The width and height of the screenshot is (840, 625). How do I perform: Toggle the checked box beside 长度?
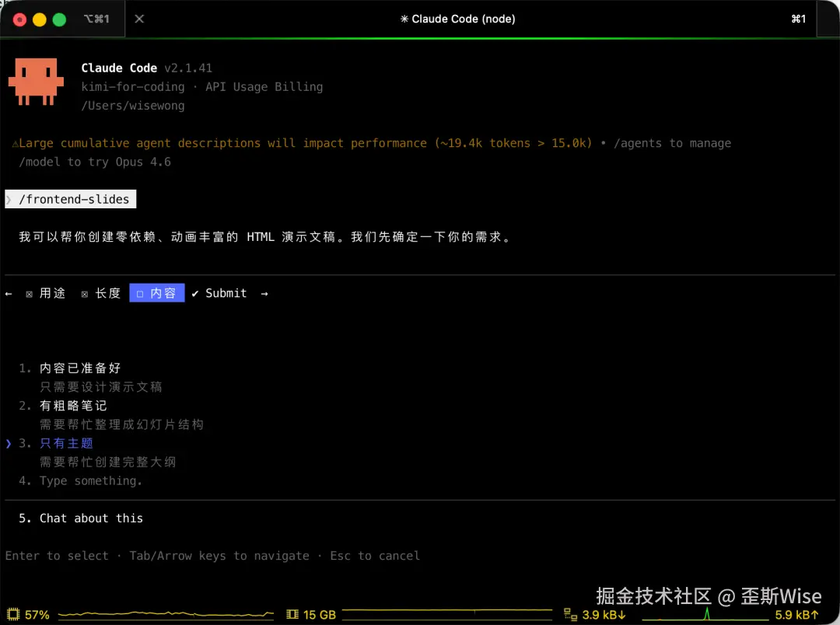tap(85, 294)
